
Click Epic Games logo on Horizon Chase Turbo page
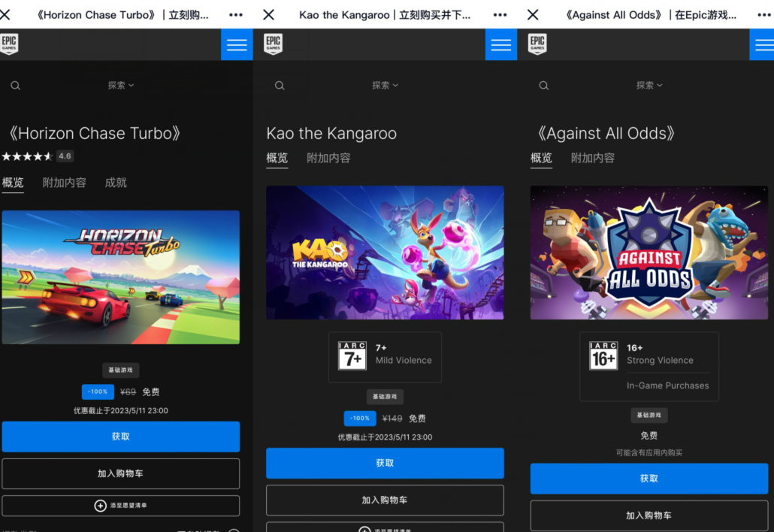(x=9, y=44)
